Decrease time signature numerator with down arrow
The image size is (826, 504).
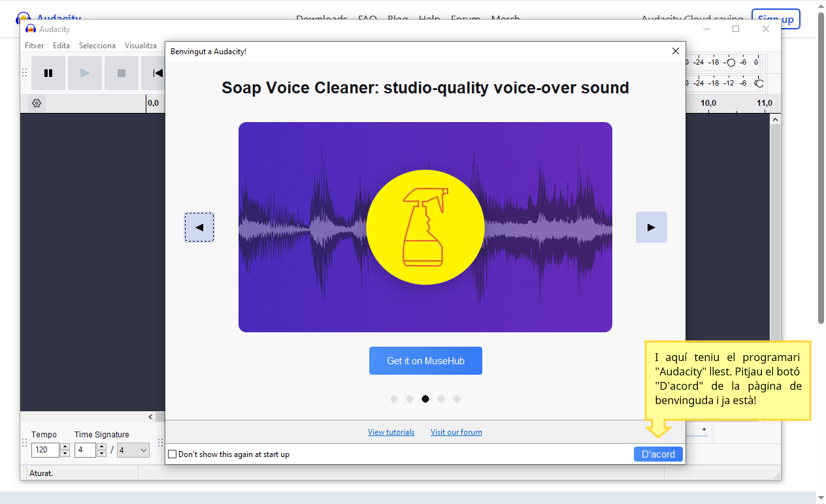[x=101, y=454]
